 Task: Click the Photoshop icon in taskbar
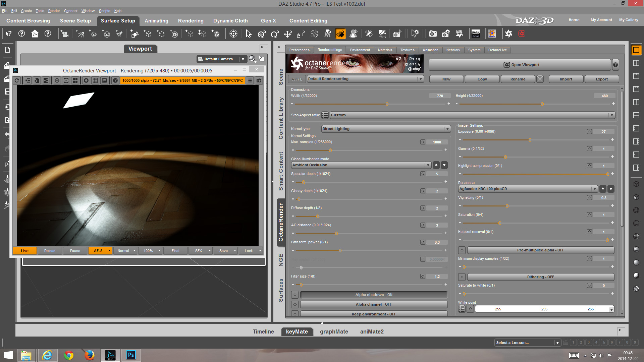[131, 355]
